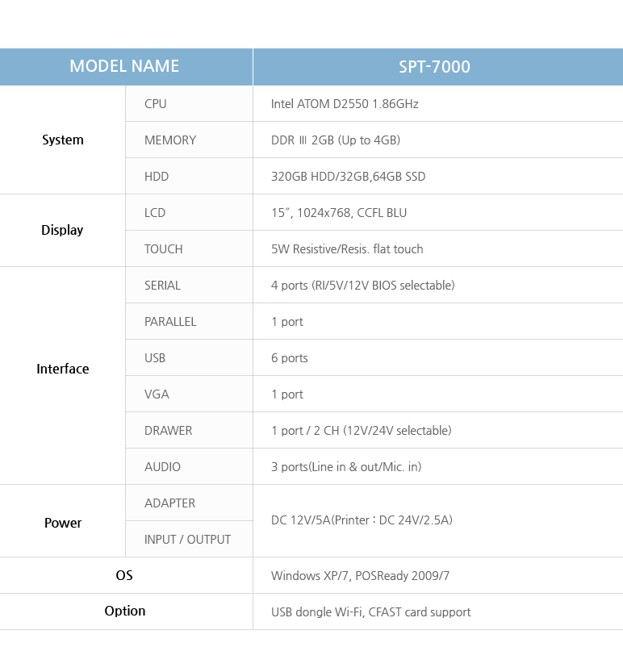This screenshot has width=623, height=672.
Task: Click the Power category cell
Action: point(63,523)
